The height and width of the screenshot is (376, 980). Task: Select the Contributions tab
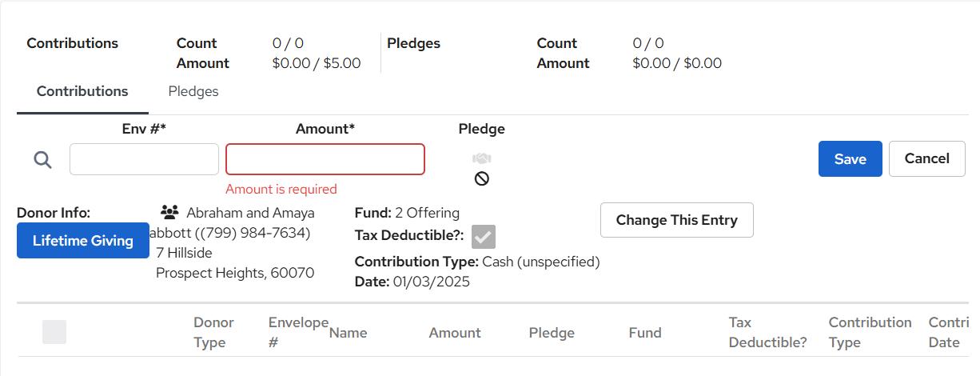82,91
